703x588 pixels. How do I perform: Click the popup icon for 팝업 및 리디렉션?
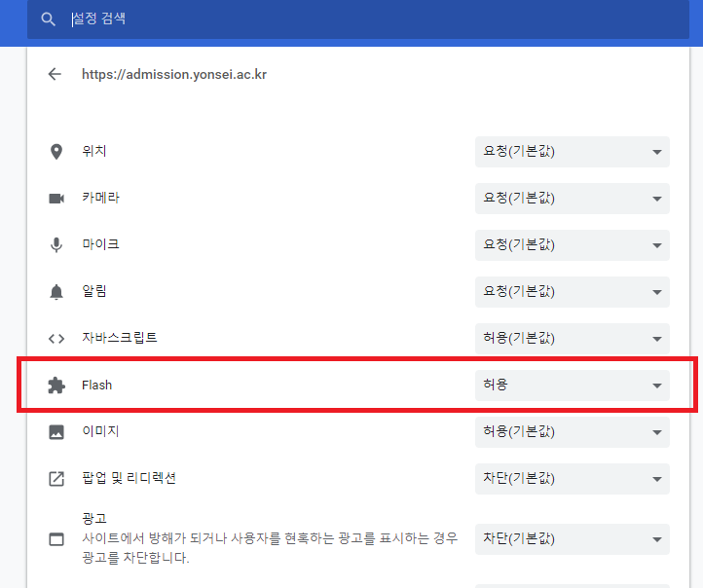click(56, 479)
